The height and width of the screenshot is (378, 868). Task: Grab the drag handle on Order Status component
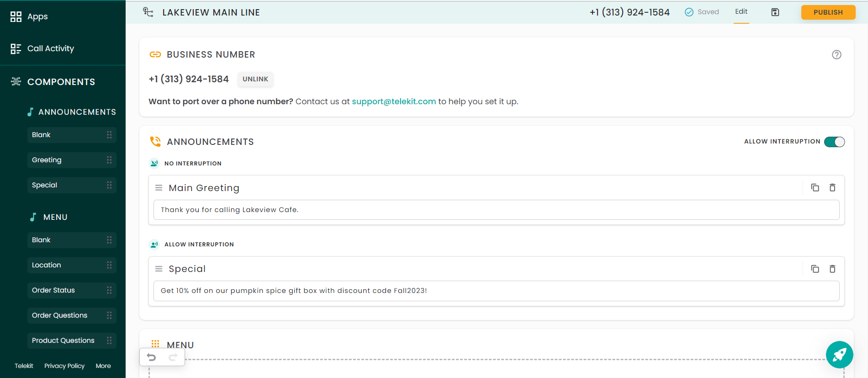pos(109,290)
